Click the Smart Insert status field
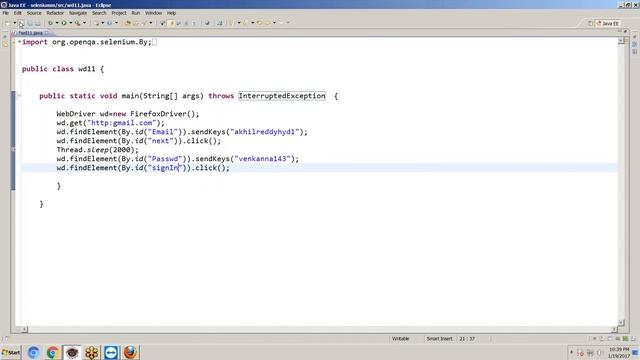 [439, 339]
